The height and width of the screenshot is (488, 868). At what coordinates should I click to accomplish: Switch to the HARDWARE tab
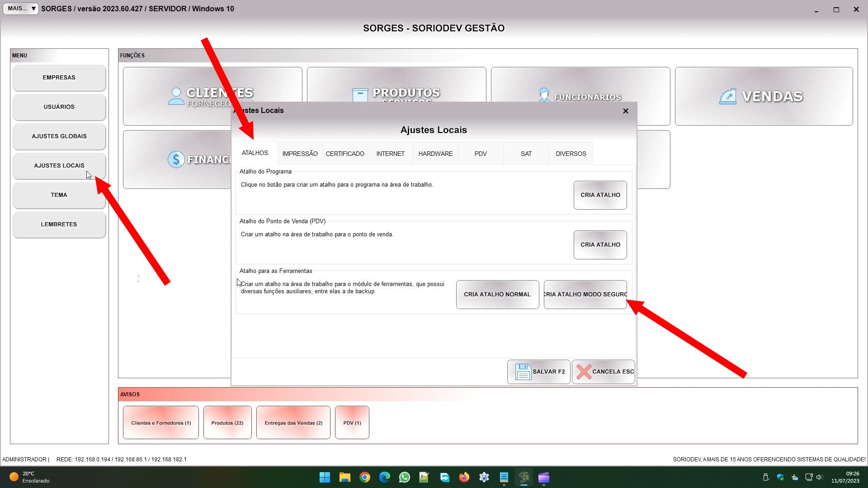(436, 154)
